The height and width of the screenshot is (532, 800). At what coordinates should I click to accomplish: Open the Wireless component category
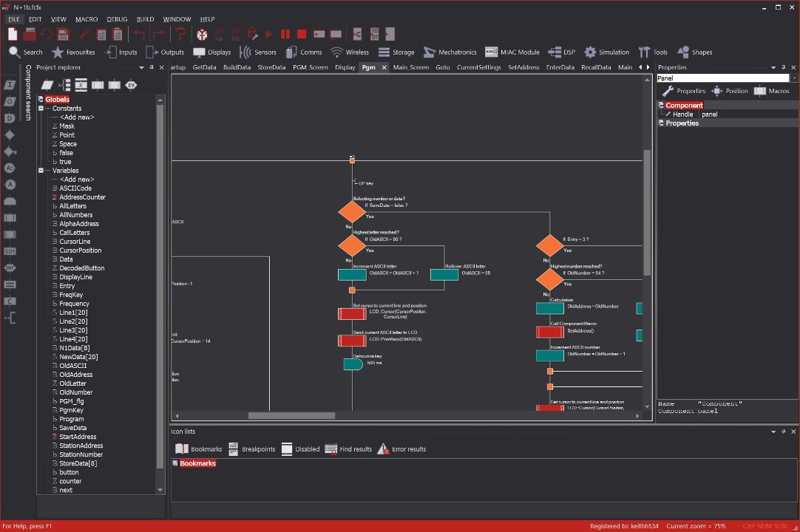click(350, 52)
